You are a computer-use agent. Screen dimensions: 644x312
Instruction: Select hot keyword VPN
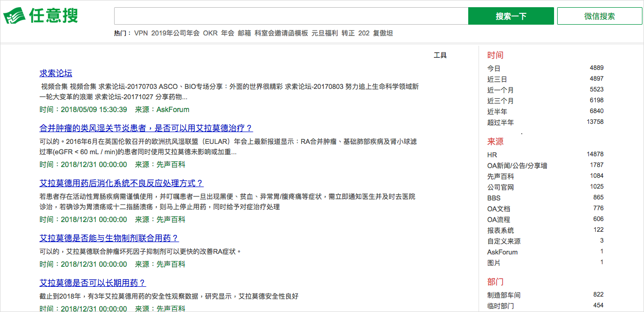coord(141,33)
